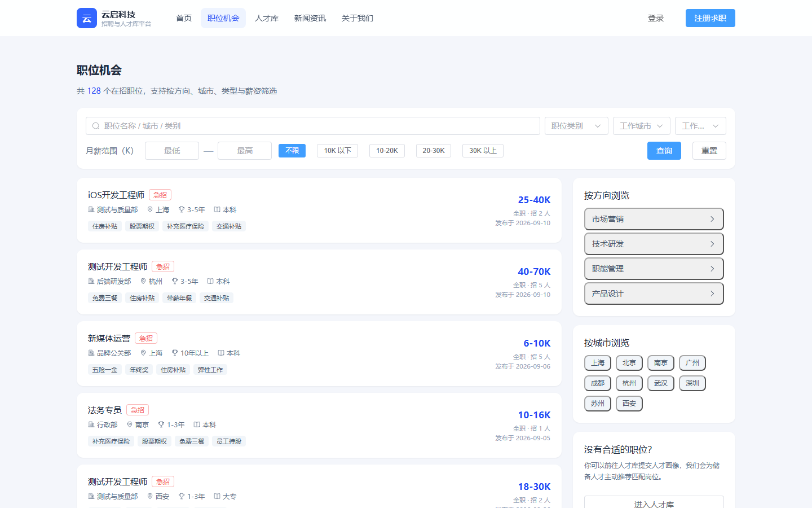812x508 pixels.
Task: Open the 新闻资讯 nav tab
Action: tap(310, 18)
